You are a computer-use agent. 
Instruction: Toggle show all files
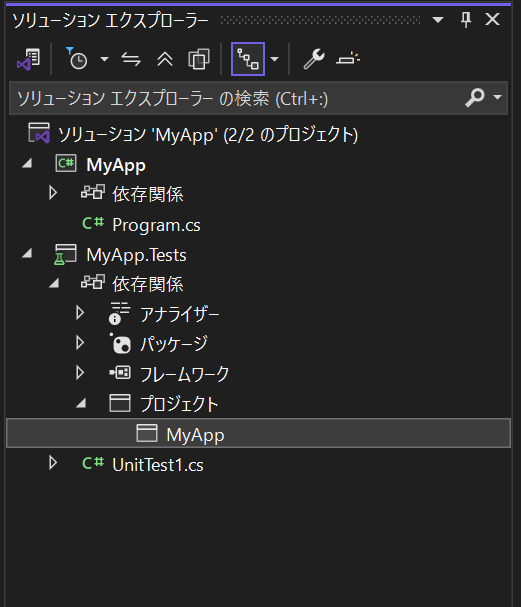199,59
